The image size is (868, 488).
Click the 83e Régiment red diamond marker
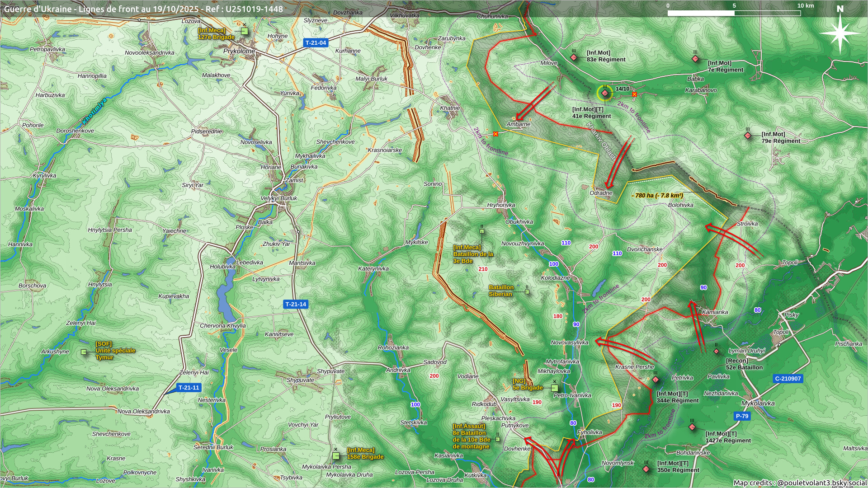click(574, 57)
